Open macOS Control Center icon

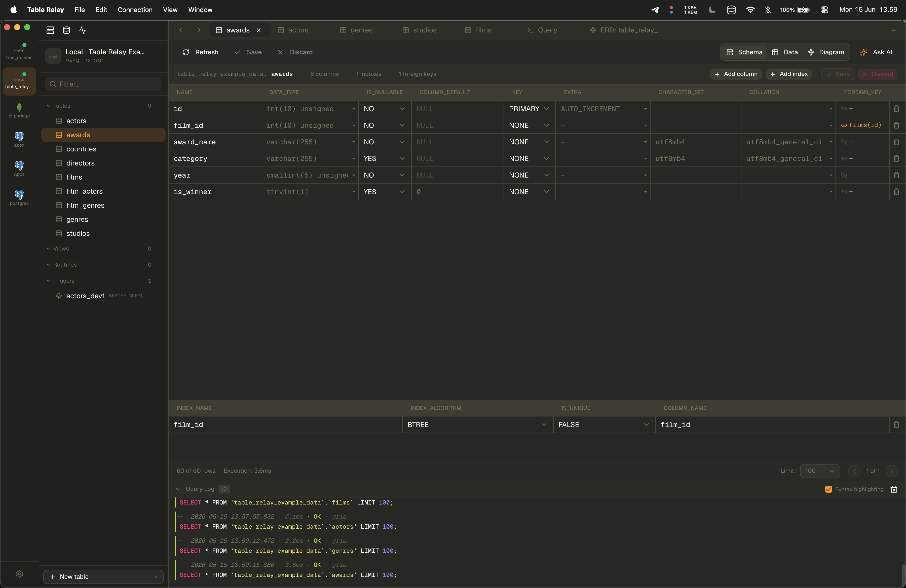click(x=824, y=10)
